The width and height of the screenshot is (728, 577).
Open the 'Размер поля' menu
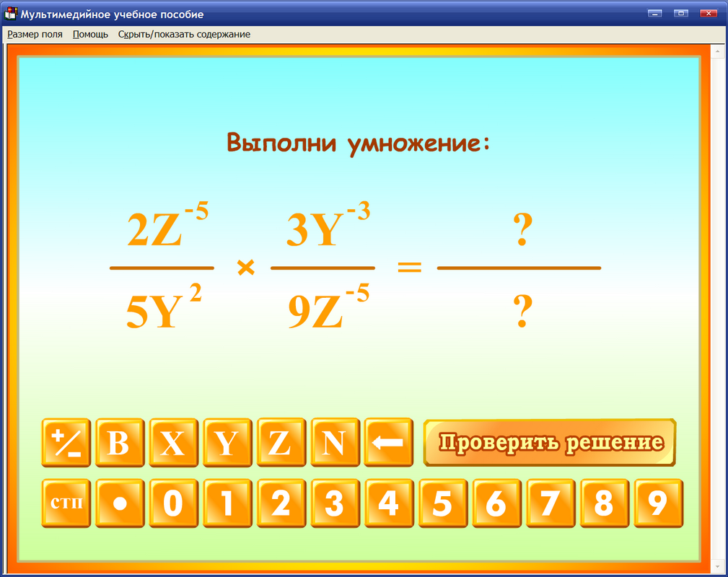point(35,34)
